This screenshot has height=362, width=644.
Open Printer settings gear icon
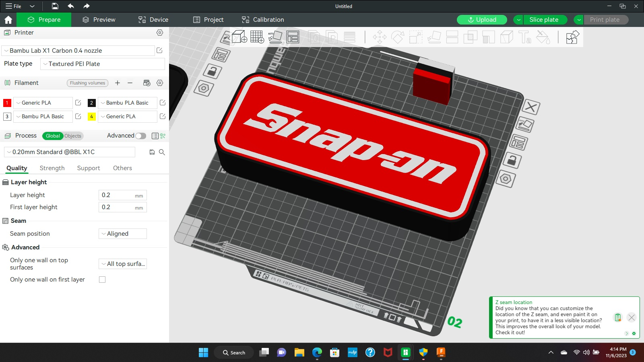160,33
